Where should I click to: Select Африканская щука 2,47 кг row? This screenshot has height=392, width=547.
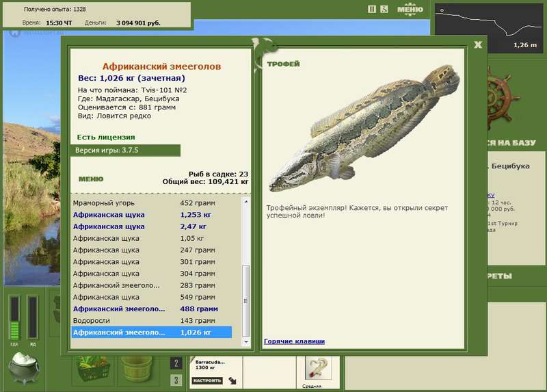[152, 226]
